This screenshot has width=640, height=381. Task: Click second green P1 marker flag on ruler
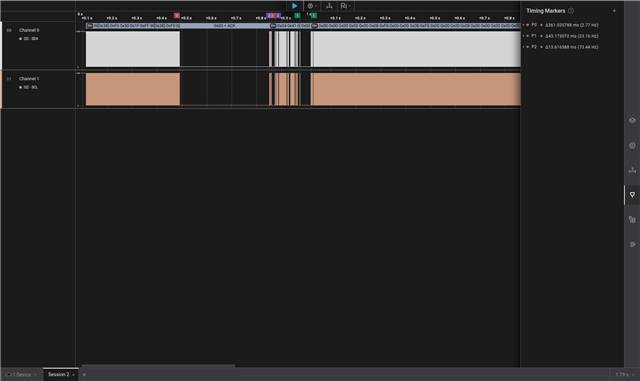coord(313,16)
